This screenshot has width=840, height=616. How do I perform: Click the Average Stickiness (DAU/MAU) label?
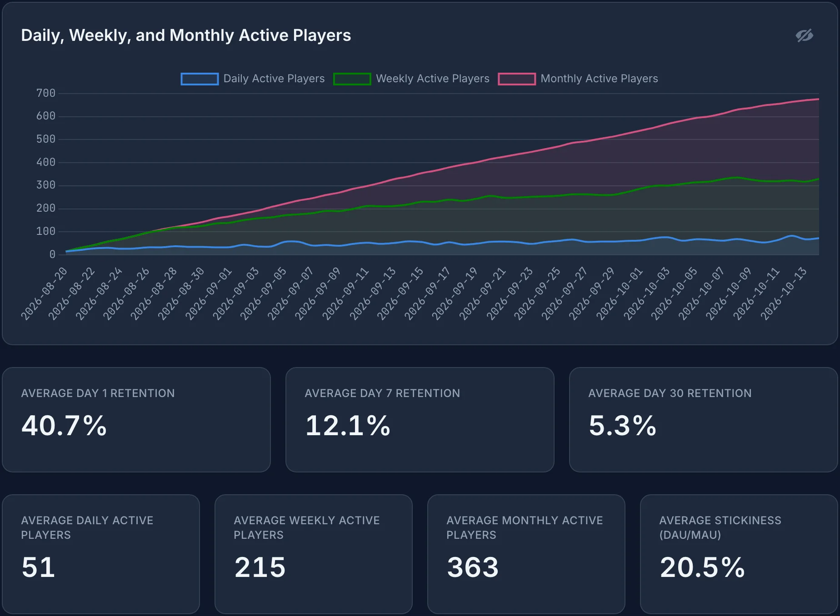720,527
